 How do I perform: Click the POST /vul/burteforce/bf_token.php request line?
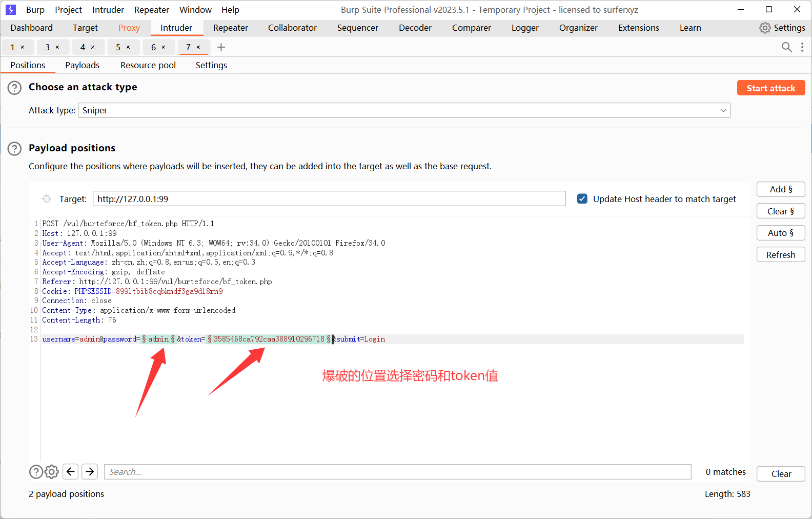[x=128, y=224]
